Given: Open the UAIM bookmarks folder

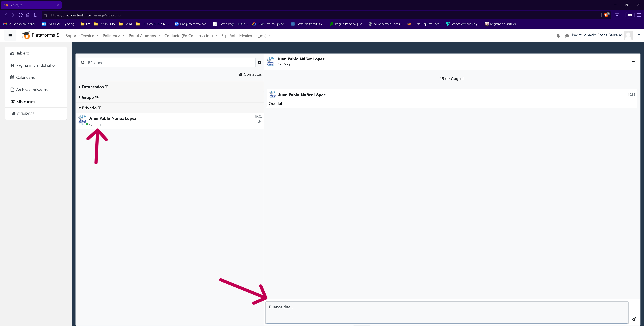Looking at the screenshot, I should click(x=125, y=24).
